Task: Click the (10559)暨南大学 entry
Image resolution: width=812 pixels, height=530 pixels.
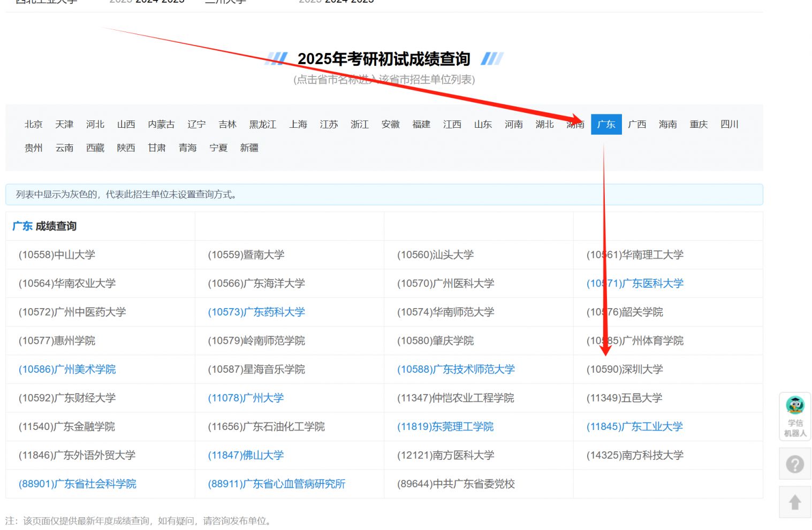Action: [246, 255]
